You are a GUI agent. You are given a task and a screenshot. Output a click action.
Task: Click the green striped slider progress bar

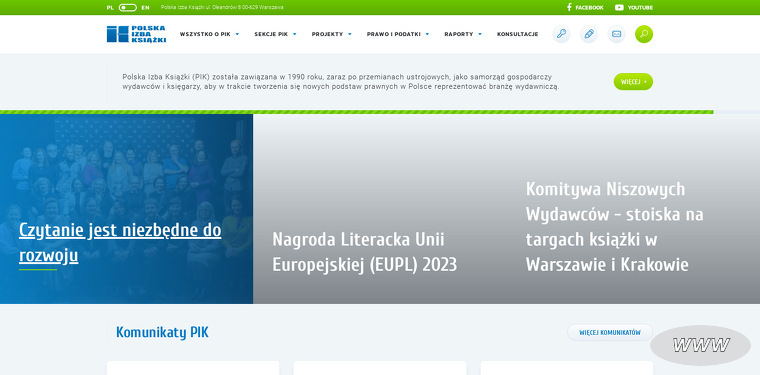[x=356, y=112]
